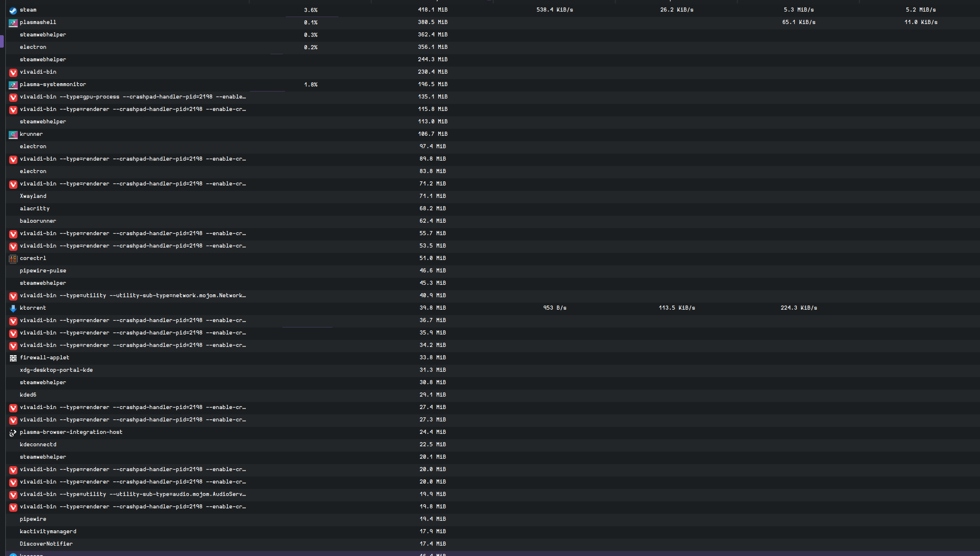Click the Vivaldi icon on the gpu-process row
Viewport: 980px width, 556px height.
coord(13,97)
